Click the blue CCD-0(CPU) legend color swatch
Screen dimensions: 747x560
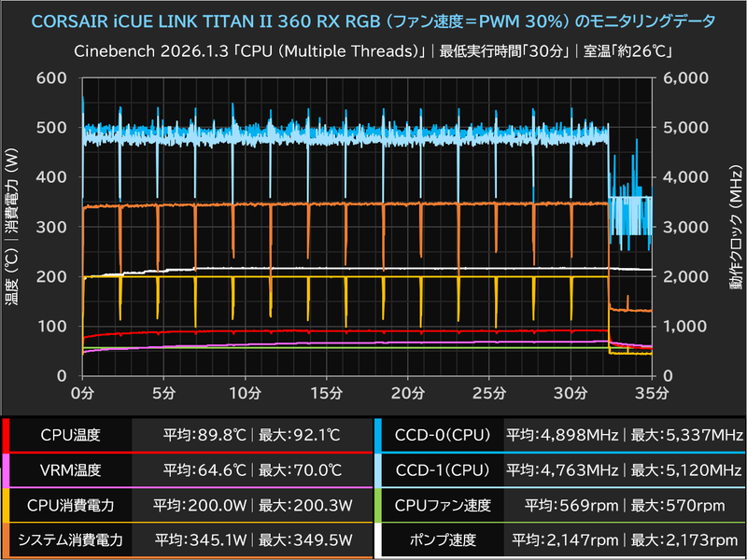378,435
